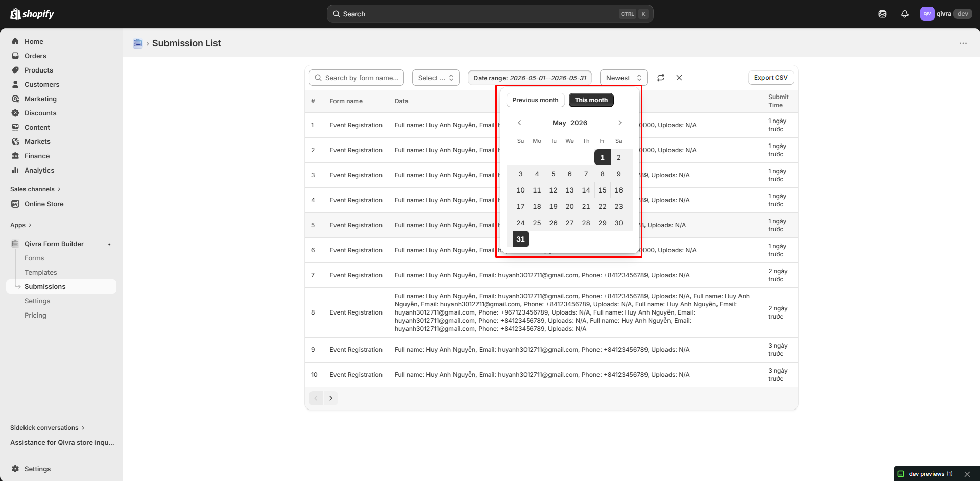Click the Products tag icon
Screen dimensions: 980x481
click(x=15, y=70)
